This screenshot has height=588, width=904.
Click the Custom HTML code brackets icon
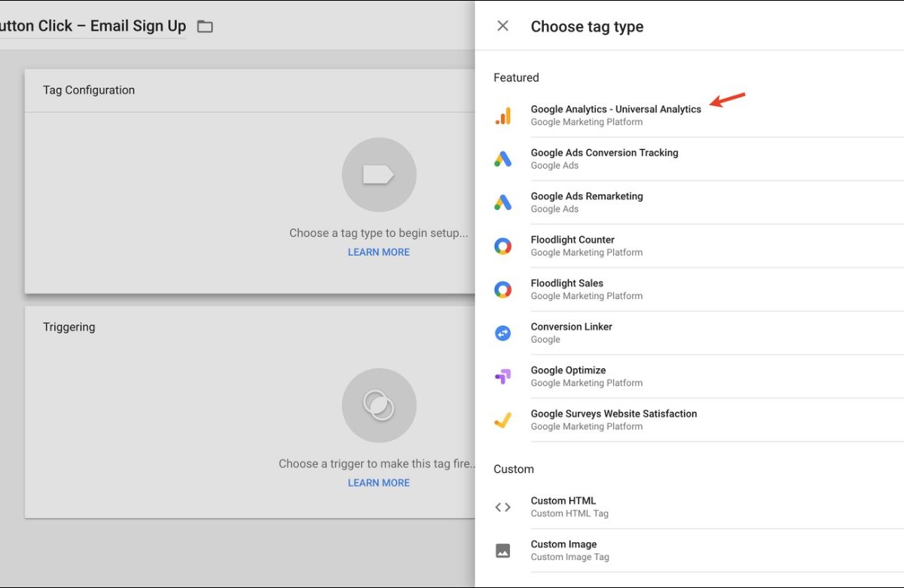(x=502, y=507)
